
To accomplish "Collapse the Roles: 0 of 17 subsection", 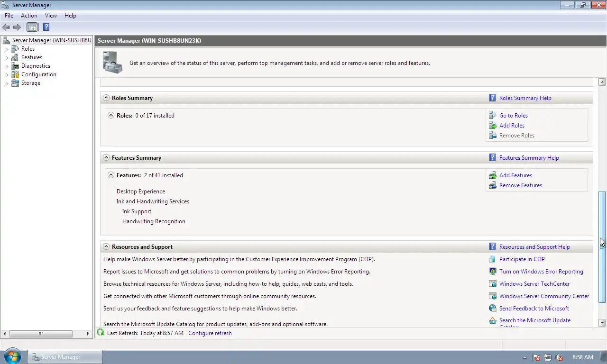I will coord(111,115).
